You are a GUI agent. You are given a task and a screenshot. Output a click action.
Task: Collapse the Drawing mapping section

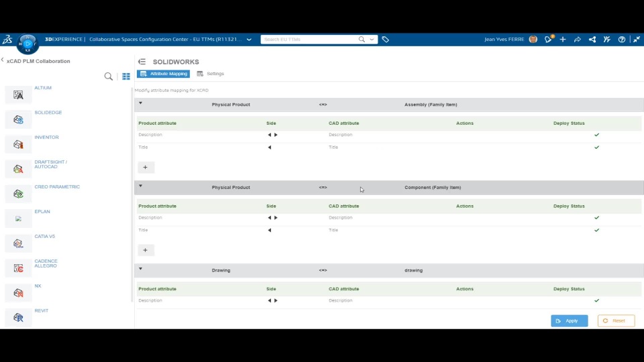pos(140,269)
